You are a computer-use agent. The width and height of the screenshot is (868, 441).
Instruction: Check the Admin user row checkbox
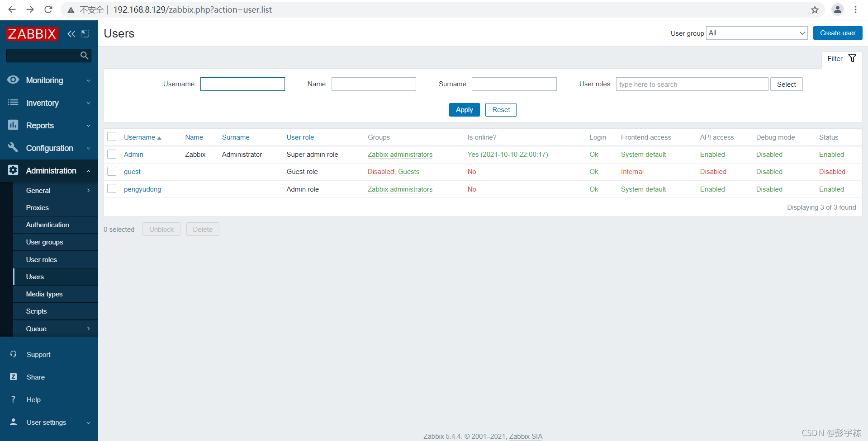click(x=112, y=154)
